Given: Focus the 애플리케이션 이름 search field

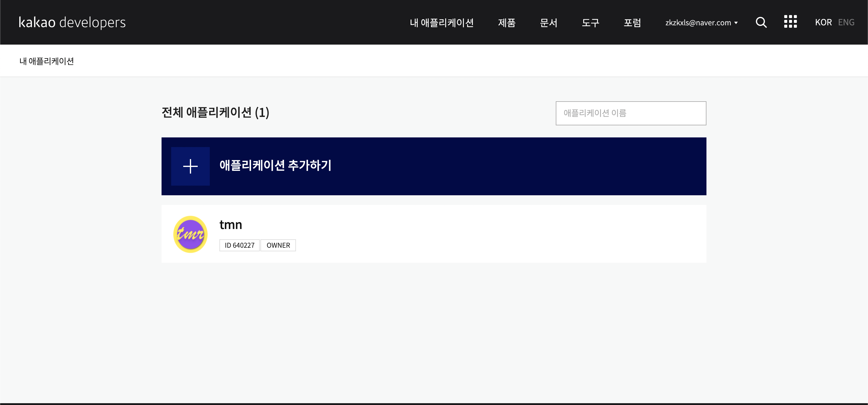Looking at the screenshot, I should pos(631,113).
